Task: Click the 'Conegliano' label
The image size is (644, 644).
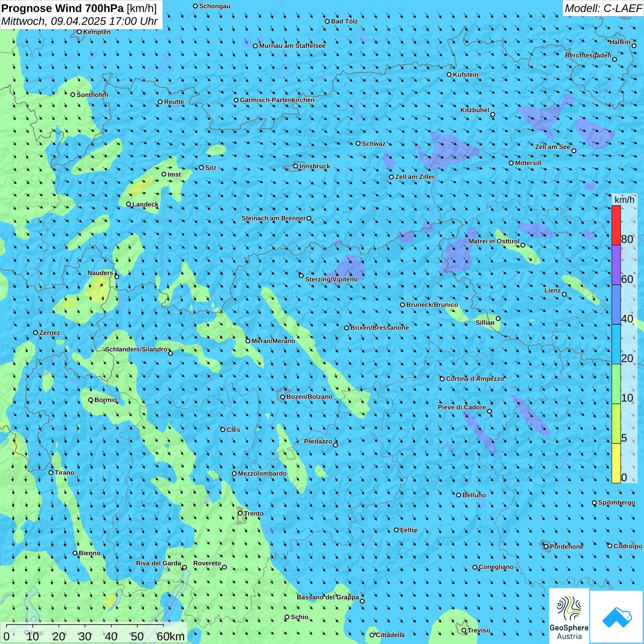Action: (496, 567)
